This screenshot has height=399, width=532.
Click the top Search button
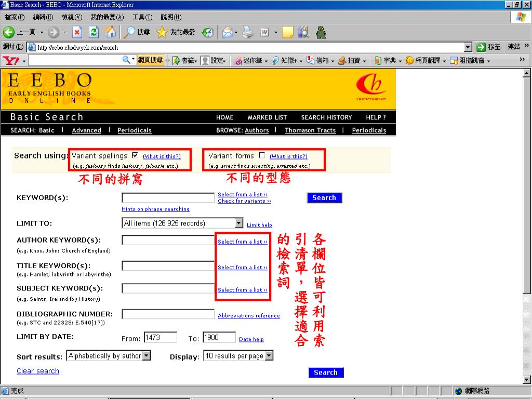[x=324, y=198]
